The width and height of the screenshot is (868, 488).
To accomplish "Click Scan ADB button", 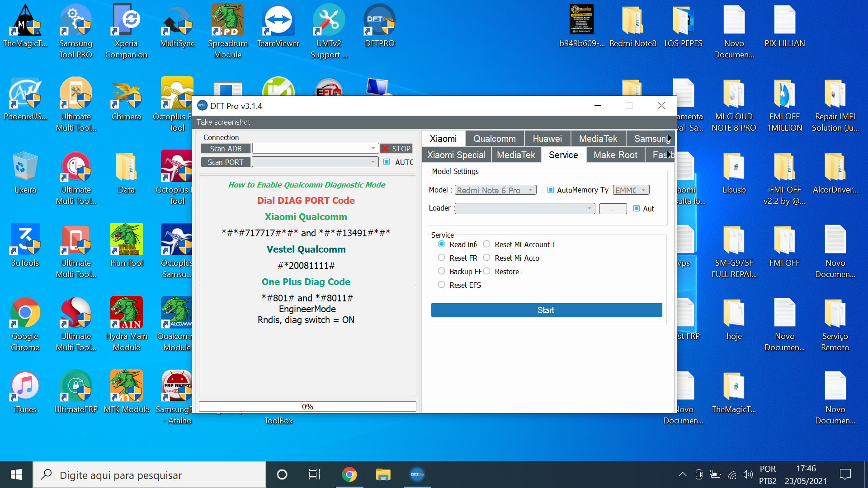I will 226,149.
